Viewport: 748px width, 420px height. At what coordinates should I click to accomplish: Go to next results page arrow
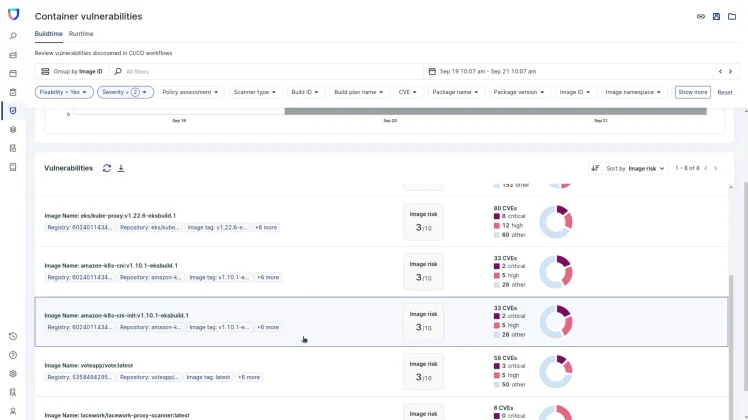pos(716,168)
